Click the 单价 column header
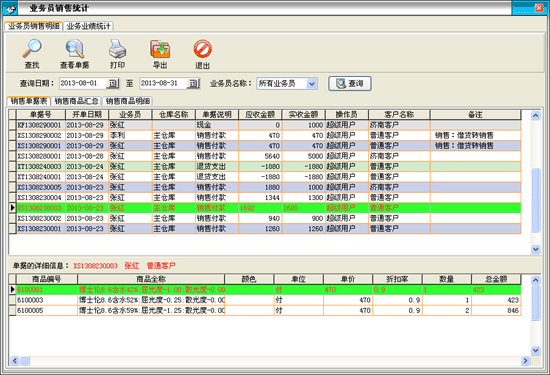The height and width of the screenshot is (375, 550). point(348,279)
